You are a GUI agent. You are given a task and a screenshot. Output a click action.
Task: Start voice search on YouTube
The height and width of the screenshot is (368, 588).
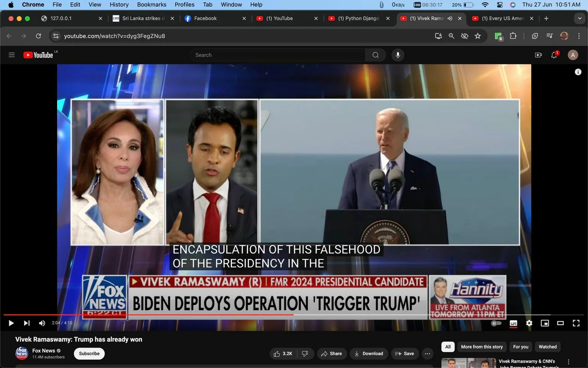[398, 55]
